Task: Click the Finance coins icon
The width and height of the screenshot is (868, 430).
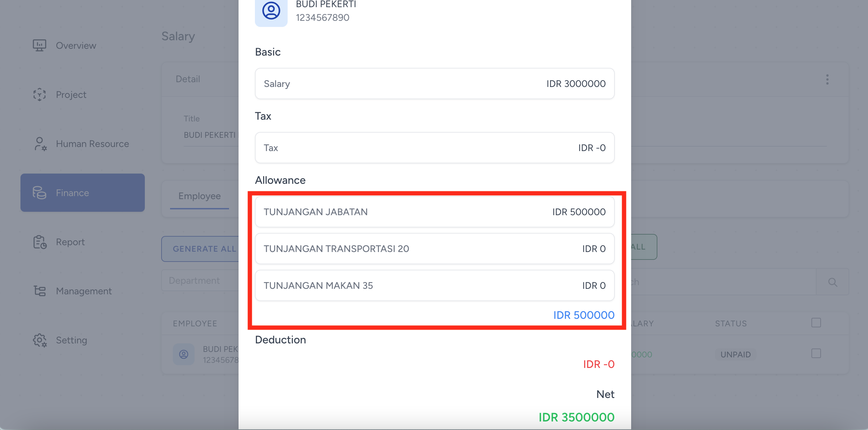Action: [40, 193]
